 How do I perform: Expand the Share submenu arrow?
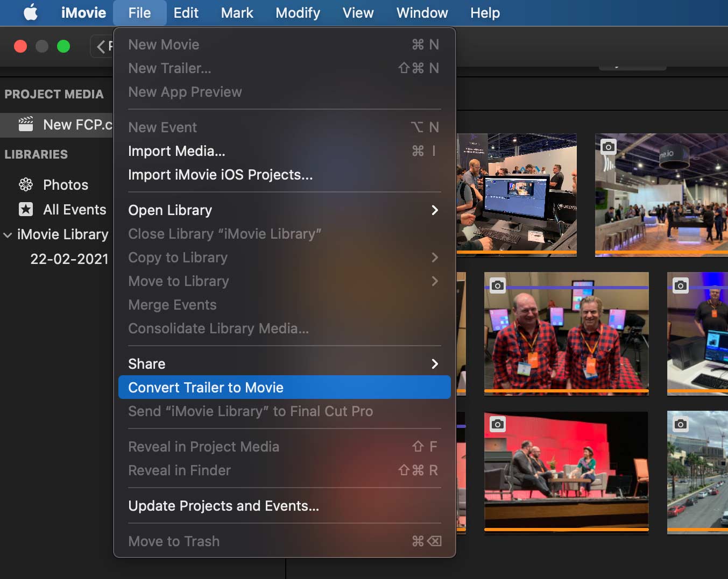[x=435, y=364]
